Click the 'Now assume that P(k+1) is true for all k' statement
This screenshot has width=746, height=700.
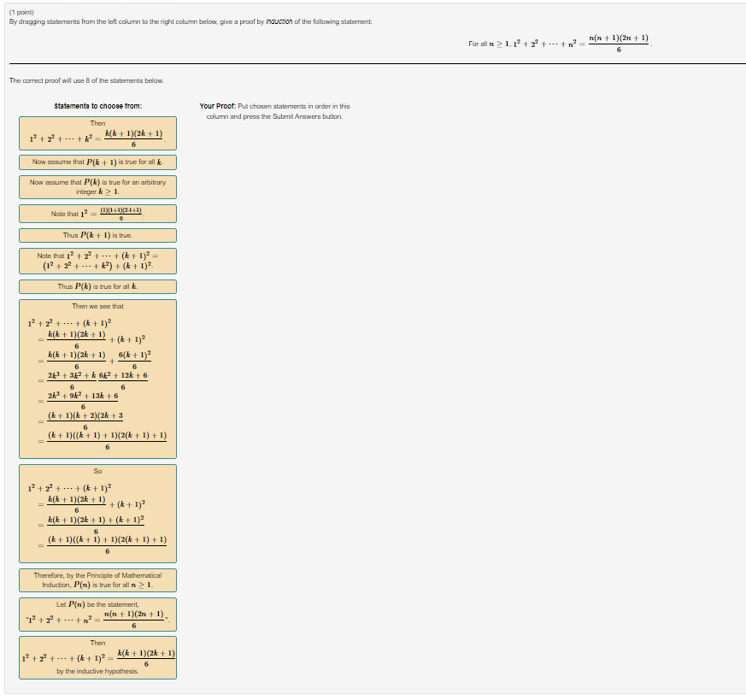tap(97, 162)
